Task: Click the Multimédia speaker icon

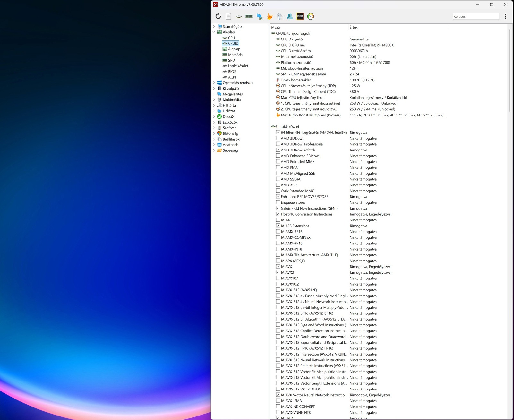Action: coord(219,100)
